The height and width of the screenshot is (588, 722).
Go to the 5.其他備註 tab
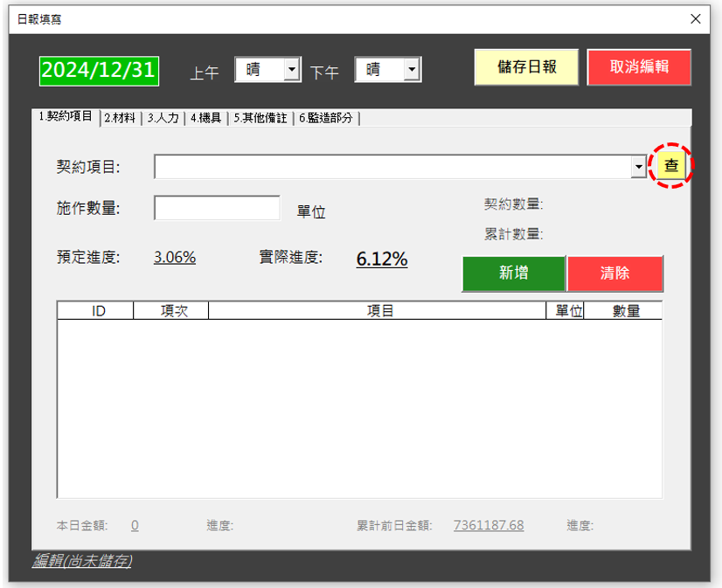(x=260, y=118)
